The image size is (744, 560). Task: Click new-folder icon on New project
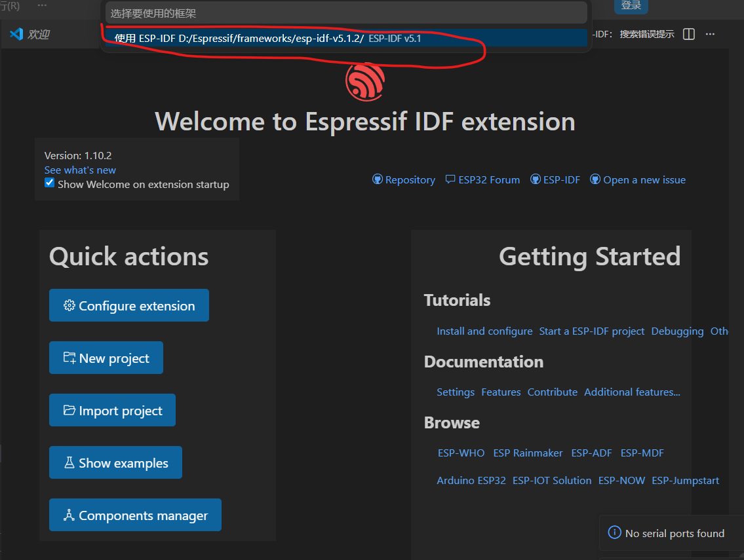[69, 358]
